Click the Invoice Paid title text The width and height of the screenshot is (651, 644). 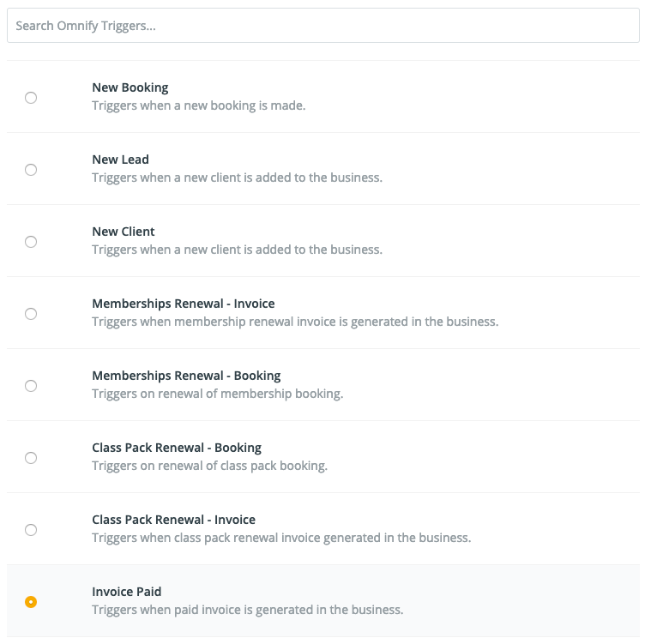coord(127,592)
